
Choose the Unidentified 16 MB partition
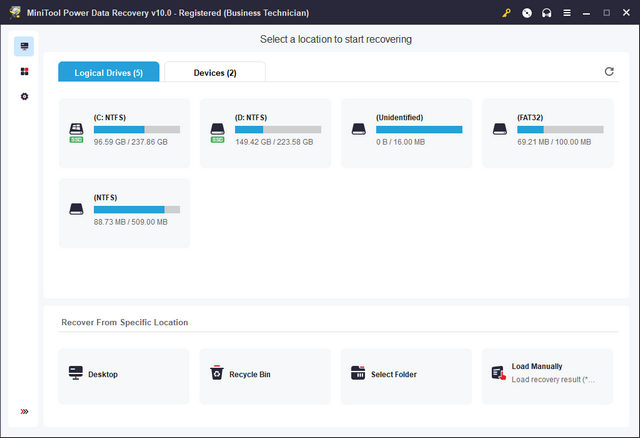[x=406, y=130]
